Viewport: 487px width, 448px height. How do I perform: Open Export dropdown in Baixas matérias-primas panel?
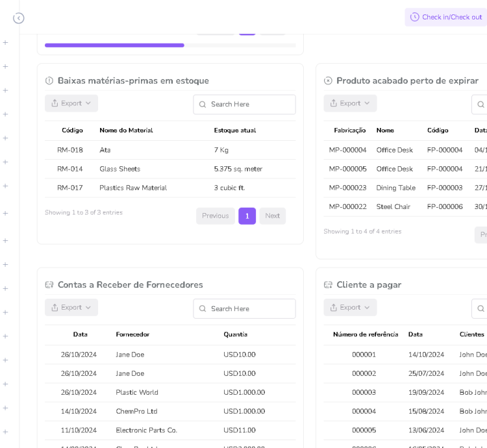point(71,103)
